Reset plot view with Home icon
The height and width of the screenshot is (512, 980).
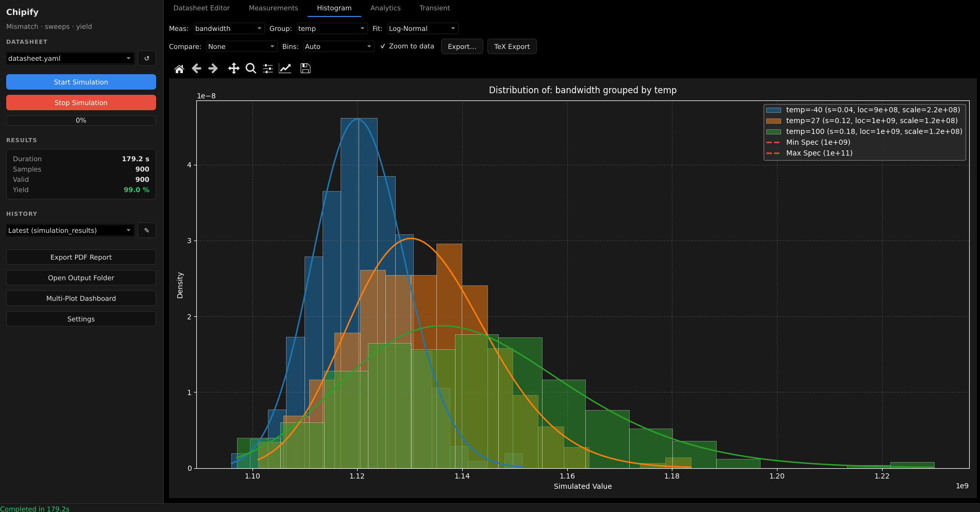[x=179, y=69]
